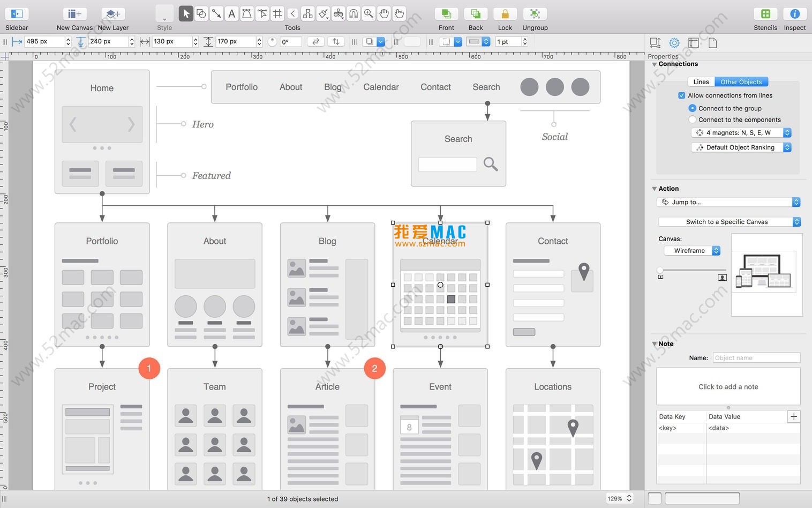Bring object to Front
The height and width of the screenshot is (508, 812).
click(446, 14)
